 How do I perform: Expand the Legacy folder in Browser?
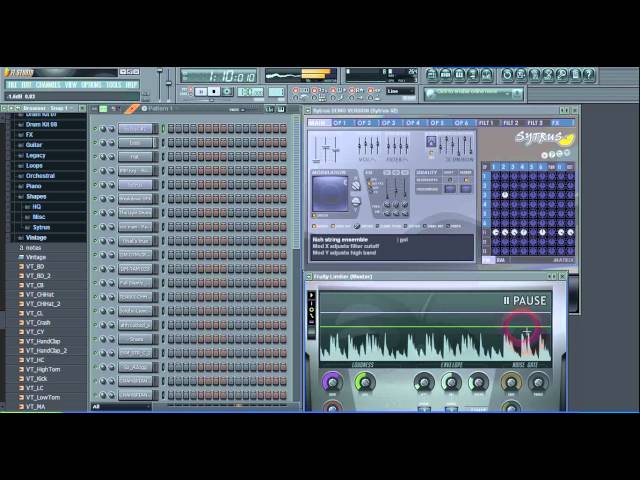click(x=35, y=156)
